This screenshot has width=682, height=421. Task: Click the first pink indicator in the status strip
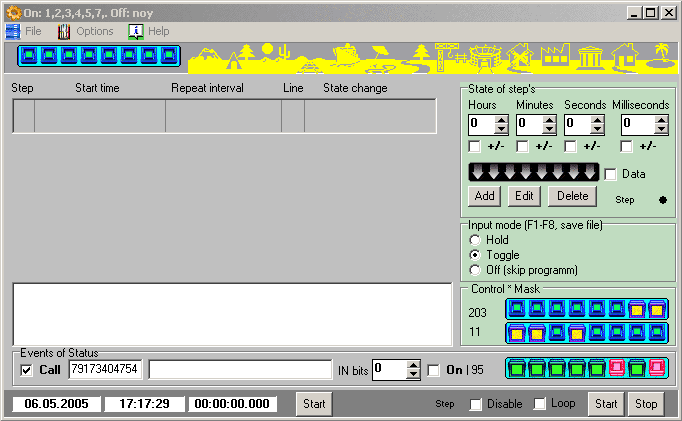click(616, 368)
